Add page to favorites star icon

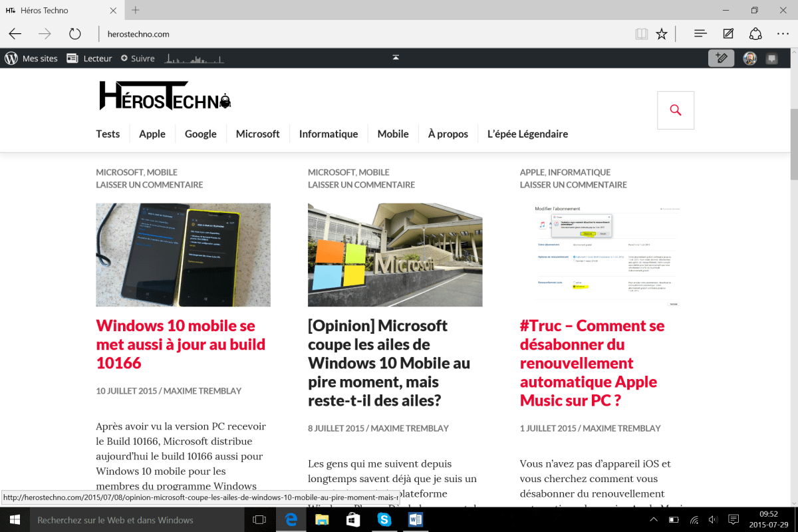click(662, 34)
